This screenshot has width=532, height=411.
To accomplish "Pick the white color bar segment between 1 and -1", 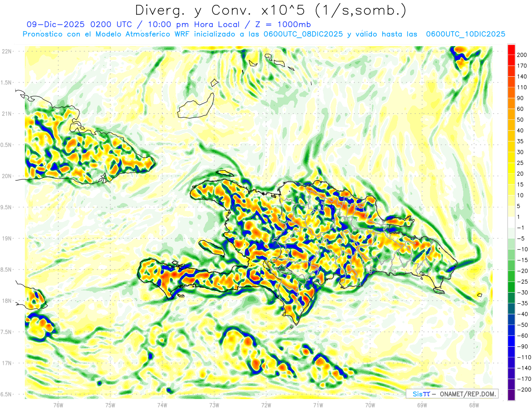I will (511, 222).
